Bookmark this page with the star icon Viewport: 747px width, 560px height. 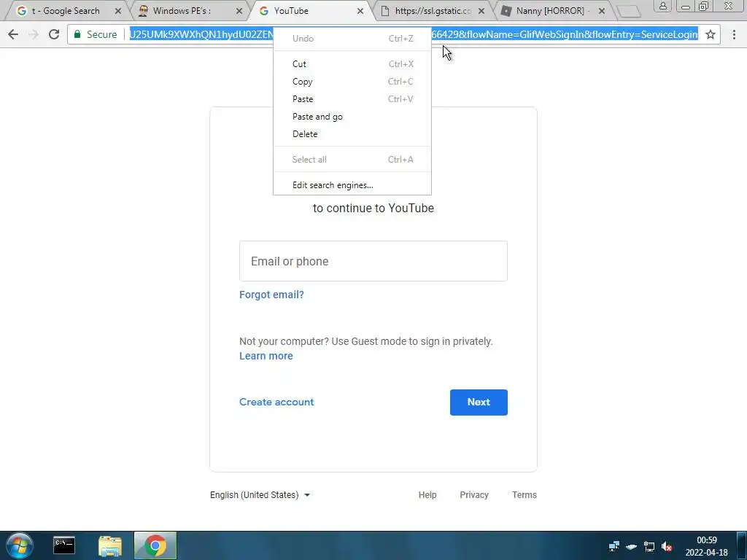[x=711, y=34]
